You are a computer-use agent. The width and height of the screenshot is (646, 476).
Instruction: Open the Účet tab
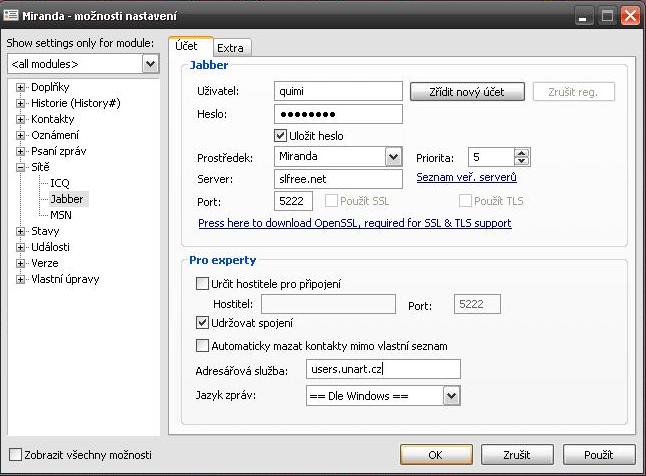188,46
